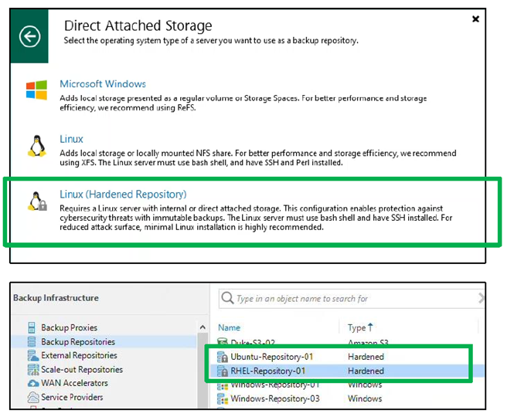The width and height of the screenshot is (514, 420).
Task: Click the Backup Repositories icon
Action: pos(32,341)
